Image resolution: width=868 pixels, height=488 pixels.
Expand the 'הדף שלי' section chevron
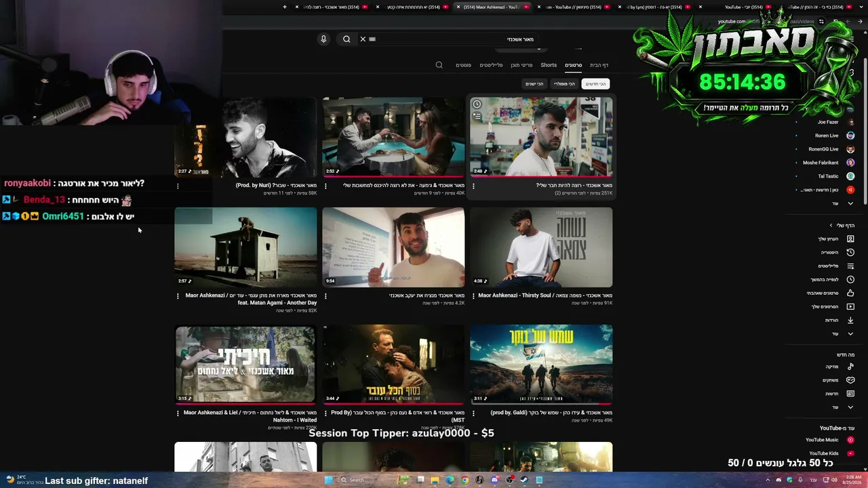tap(831, 226)
